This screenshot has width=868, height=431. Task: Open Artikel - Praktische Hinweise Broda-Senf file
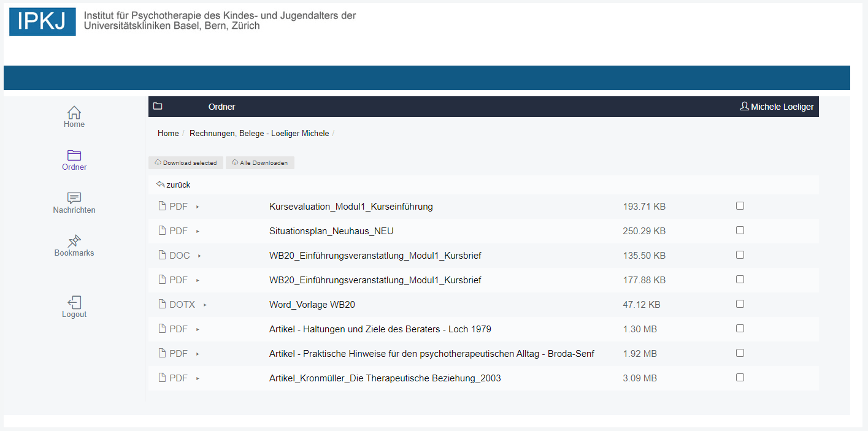click(431, 354)
